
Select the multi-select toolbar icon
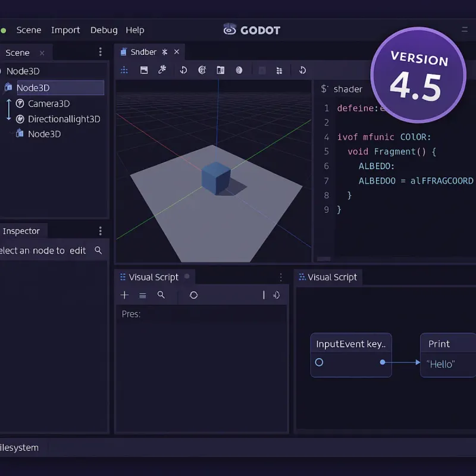point(124,70)
